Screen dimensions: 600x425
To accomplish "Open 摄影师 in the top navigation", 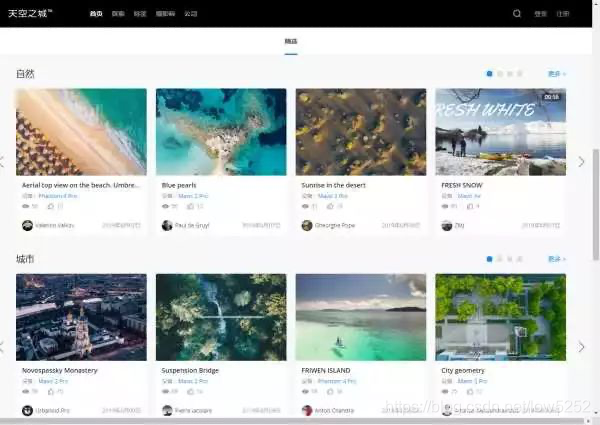I will pos(165,14).
